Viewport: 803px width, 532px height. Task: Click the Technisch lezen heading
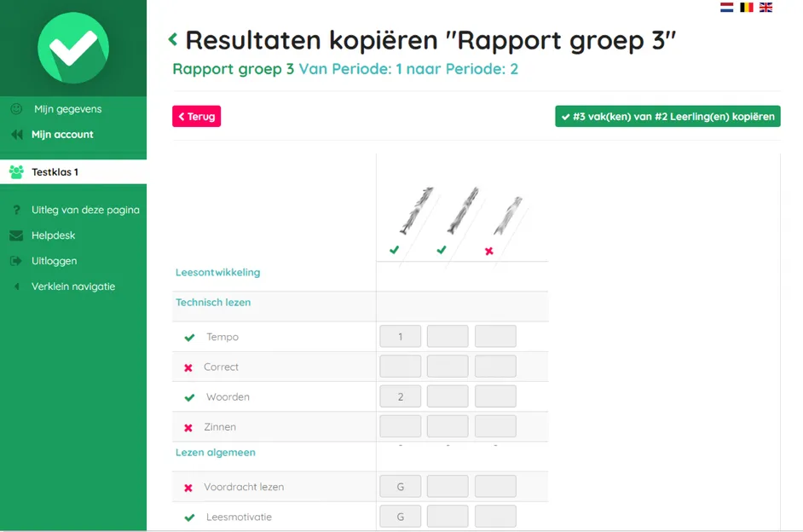click(213, 302)
